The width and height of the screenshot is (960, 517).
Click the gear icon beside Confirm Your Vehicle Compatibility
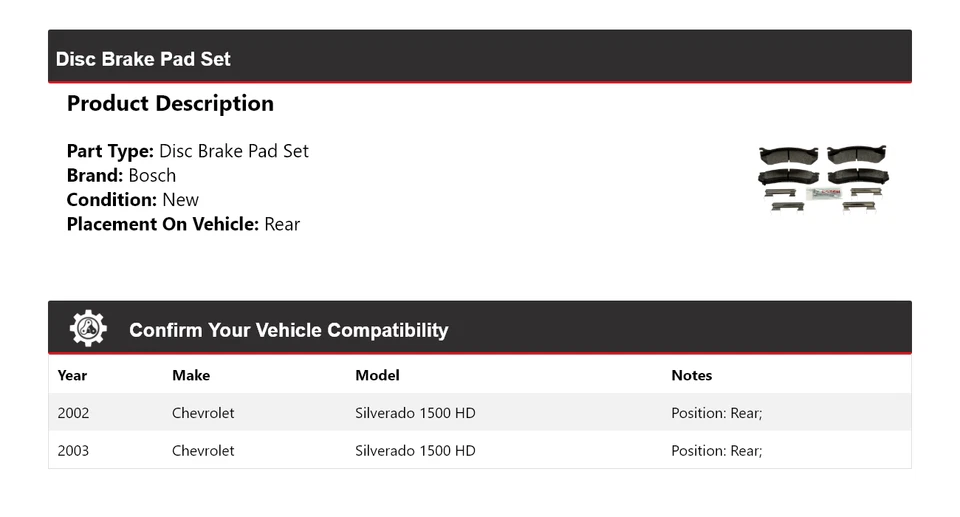88,329
